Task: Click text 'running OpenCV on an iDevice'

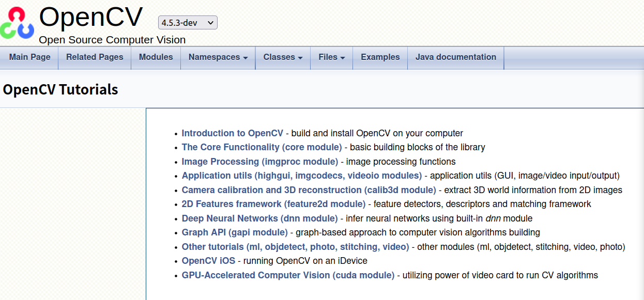Action: tap(305, 261)
